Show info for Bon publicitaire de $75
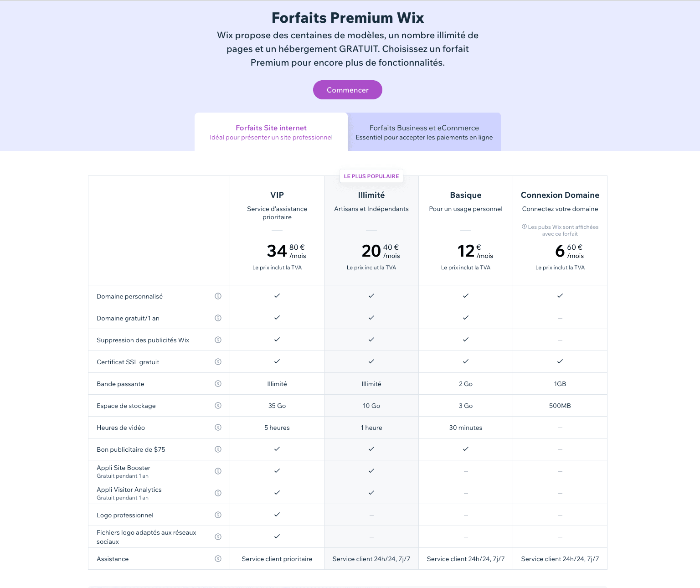The image size is (700, 588). [x=218, y=449]
